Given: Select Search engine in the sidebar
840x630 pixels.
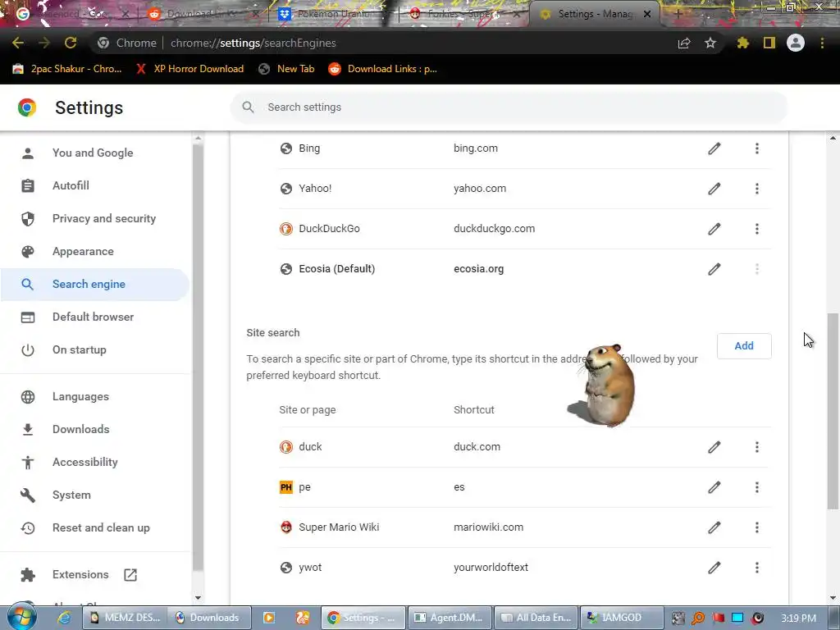Looking at the screenshot, I should click(x=95, y=284).
